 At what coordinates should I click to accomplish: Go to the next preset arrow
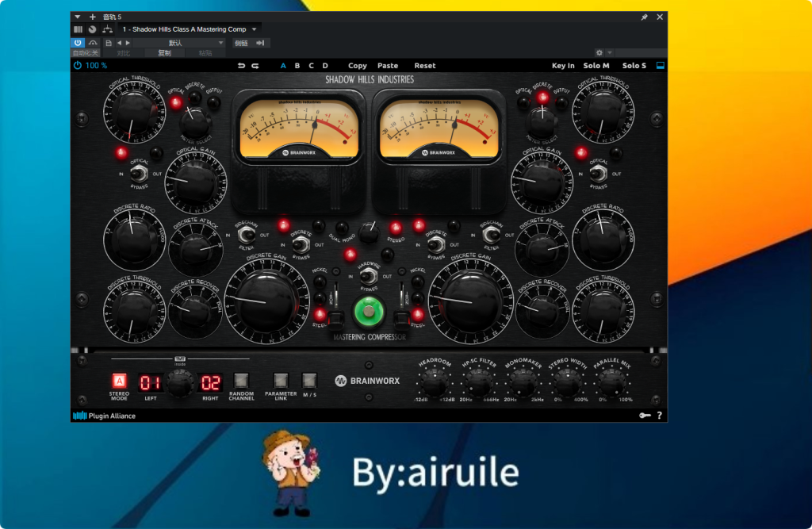[128, 43]
